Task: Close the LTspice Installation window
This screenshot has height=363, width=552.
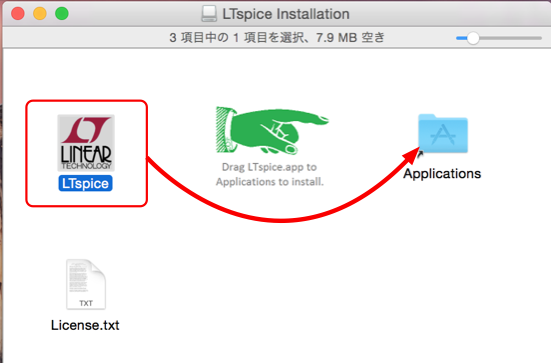Action: coord(18,14)
